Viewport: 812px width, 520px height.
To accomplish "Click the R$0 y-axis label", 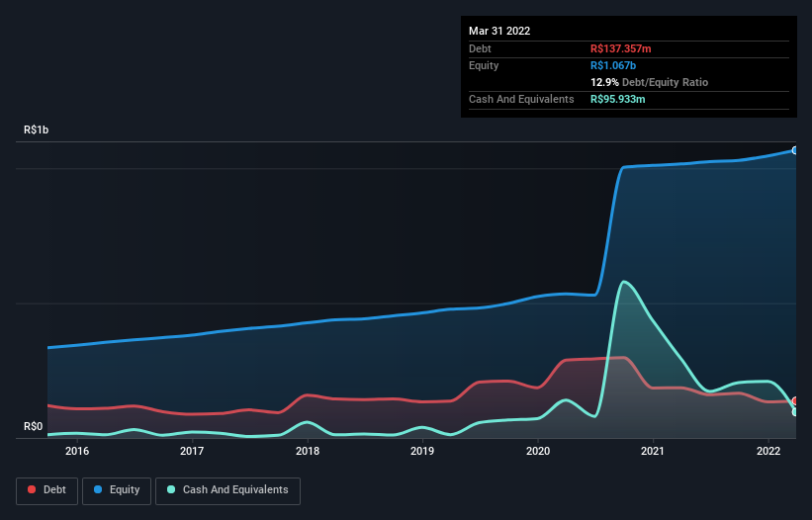I will 34,426.
